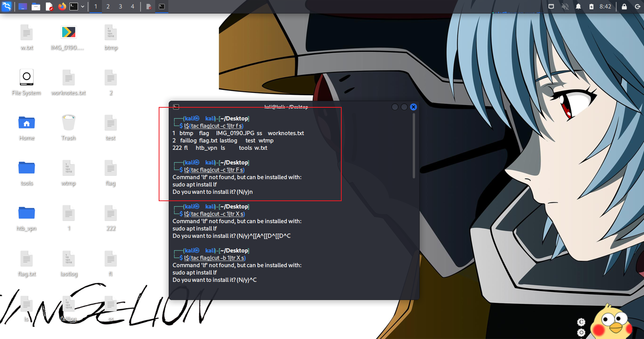Select the wtmp desktop file
644x339 pixels.
(x=68, y=173)
